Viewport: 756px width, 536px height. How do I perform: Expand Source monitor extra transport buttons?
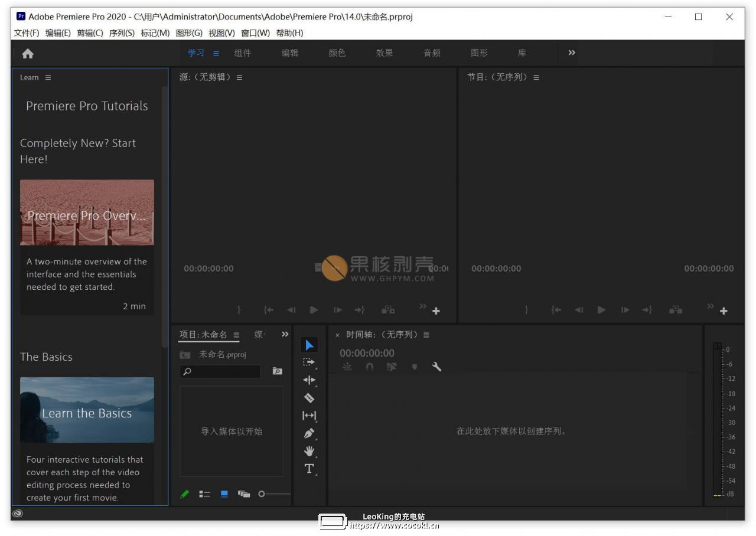(423, 306)
